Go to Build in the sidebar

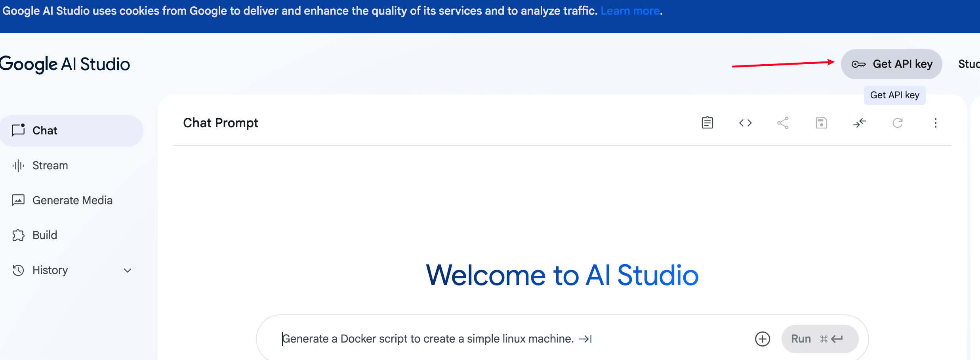pyautogui.click(x=44, y=236)
